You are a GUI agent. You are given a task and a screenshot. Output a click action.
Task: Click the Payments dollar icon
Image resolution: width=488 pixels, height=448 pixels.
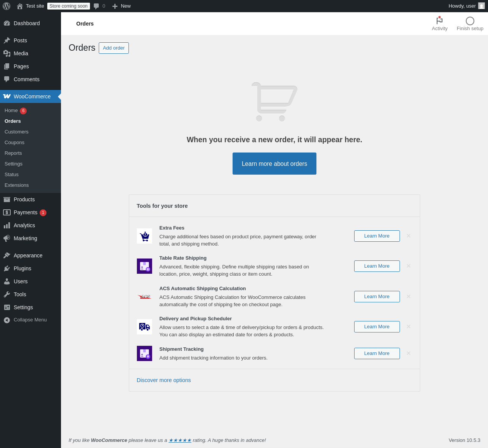pos(7,212)
